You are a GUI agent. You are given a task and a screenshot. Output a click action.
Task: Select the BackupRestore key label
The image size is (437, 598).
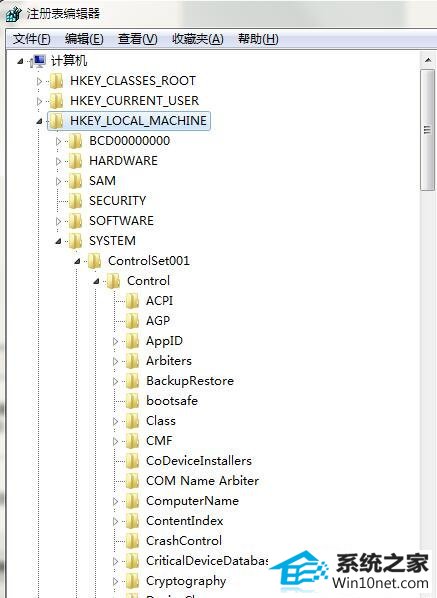point(190,381)
